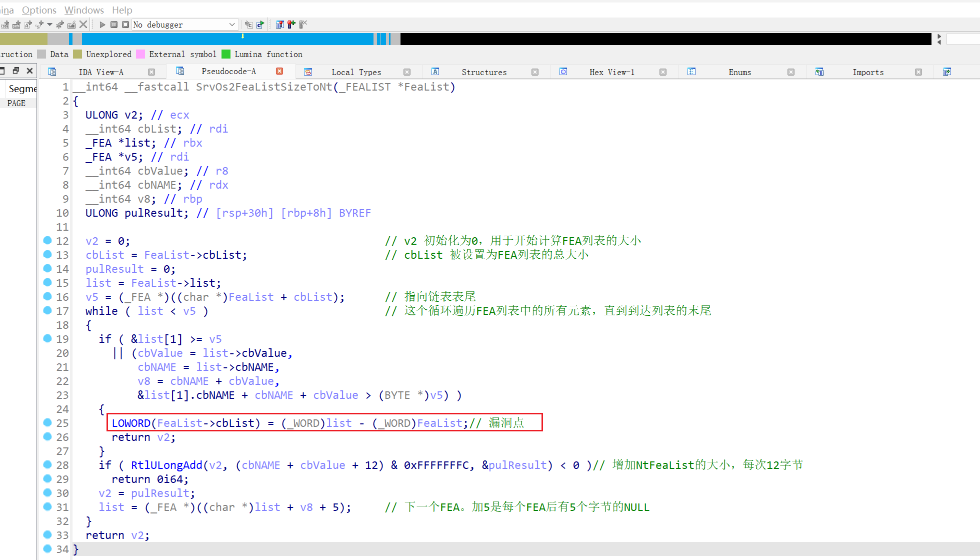The width and height of the screenshot is (980, 560).
Task: Click the FeaList variable on line 13
Action: coord(167,255)
